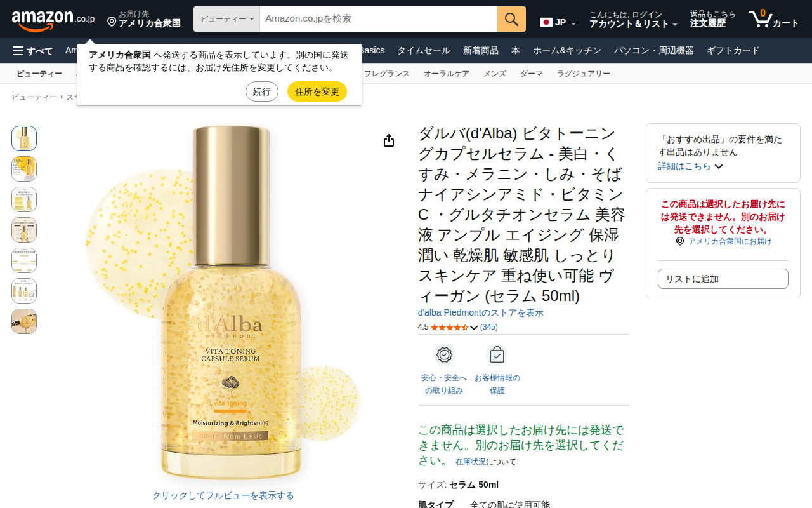Click the お客様情報の保護 bag icon
812x508 pixels.
[497, 355]
